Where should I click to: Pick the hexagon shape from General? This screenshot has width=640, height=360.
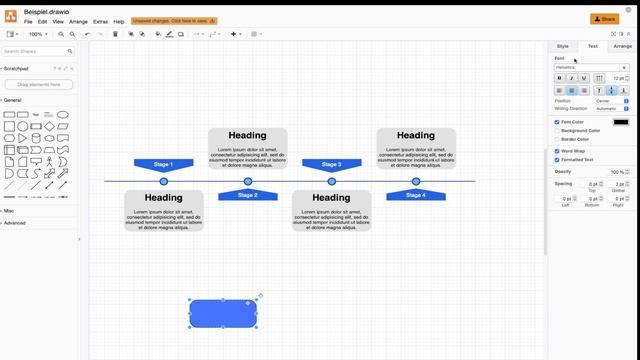[x=9, y=138]
